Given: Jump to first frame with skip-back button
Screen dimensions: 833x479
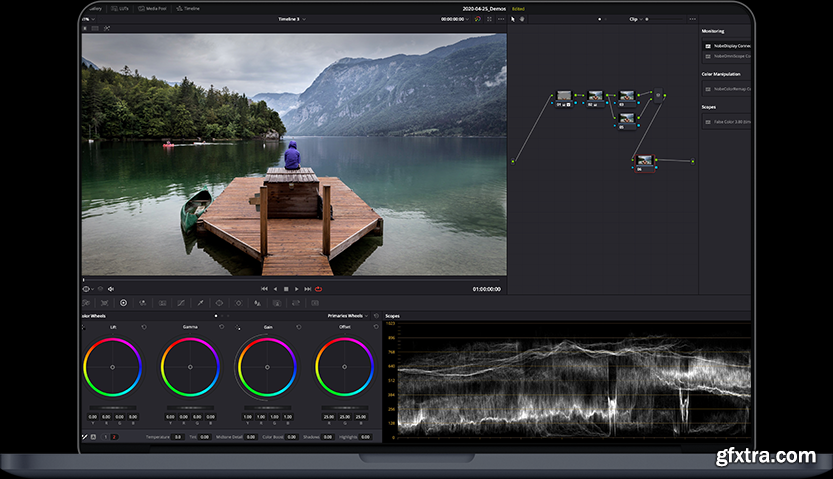Looking at the screenshot, I should pyautogui.click(x=264, y=289).
